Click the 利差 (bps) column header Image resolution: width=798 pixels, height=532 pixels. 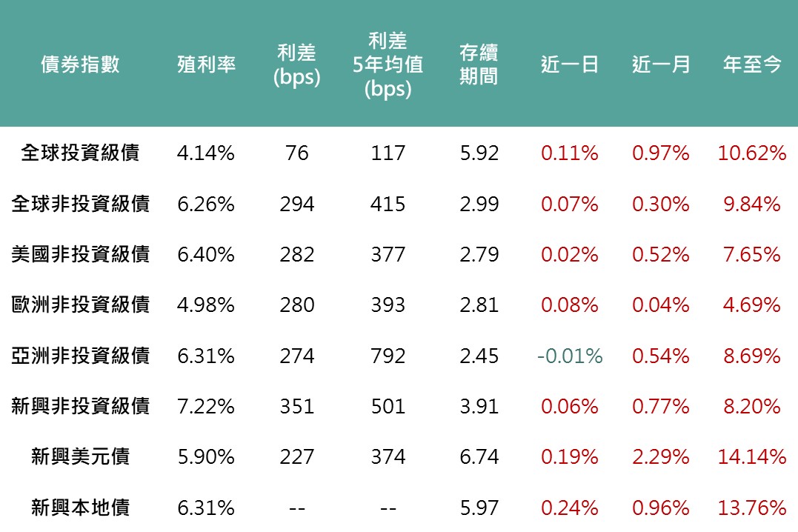pyautogui.click(x=296, y=64)
